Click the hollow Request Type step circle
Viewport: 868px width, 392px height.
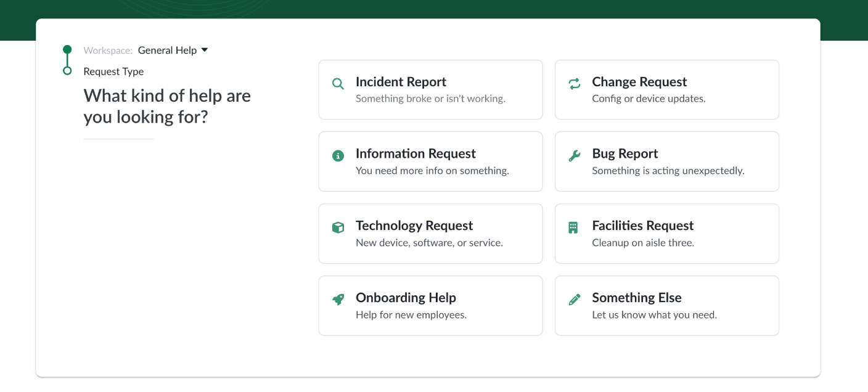pos(67,71)
